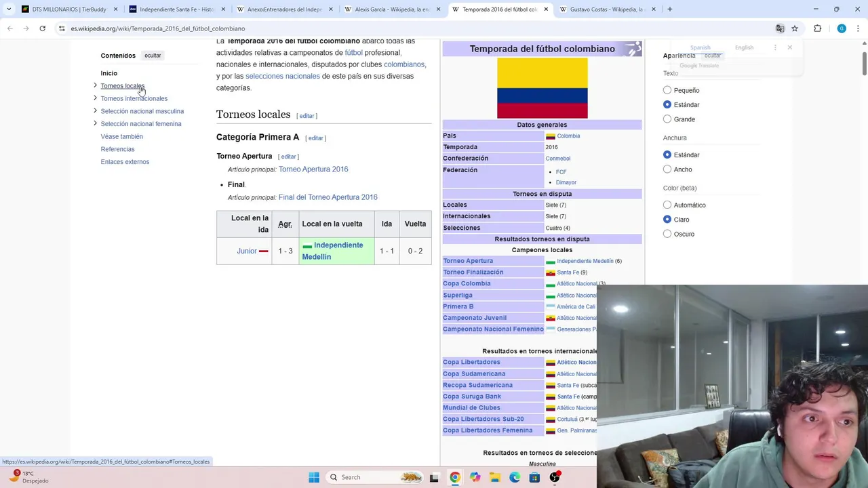868x488 pixels.
Task: Open the Extensions puzzle icon
Action: click(817, 28)
